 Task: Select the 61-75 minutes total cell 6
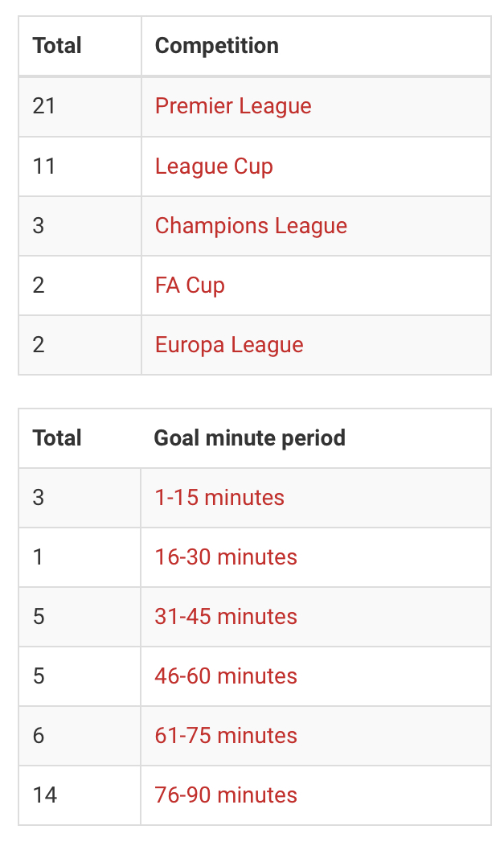(39, 736)
